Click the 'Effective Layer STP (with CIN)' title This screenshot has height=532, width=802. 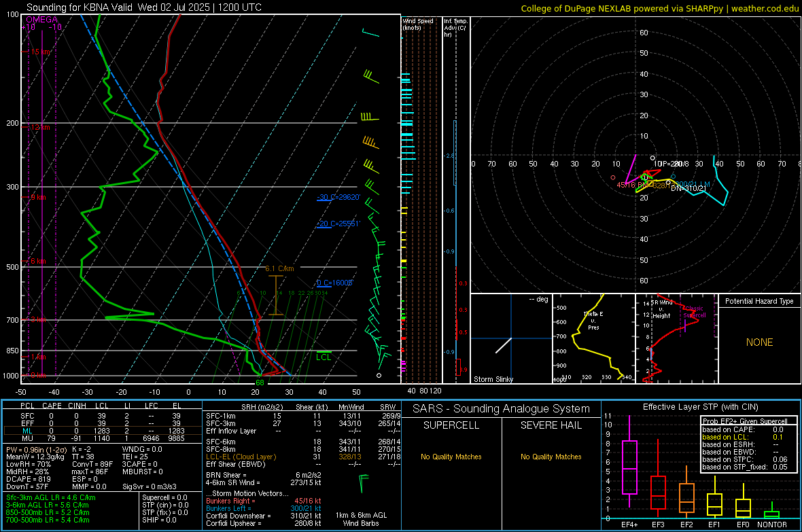[700, 407]
